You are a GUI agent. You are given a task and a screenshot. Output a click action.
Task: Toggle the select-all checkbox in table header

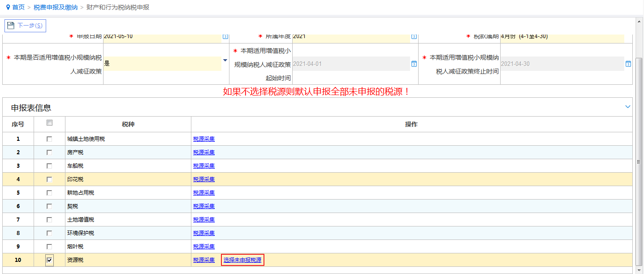(x=49, y=123)
